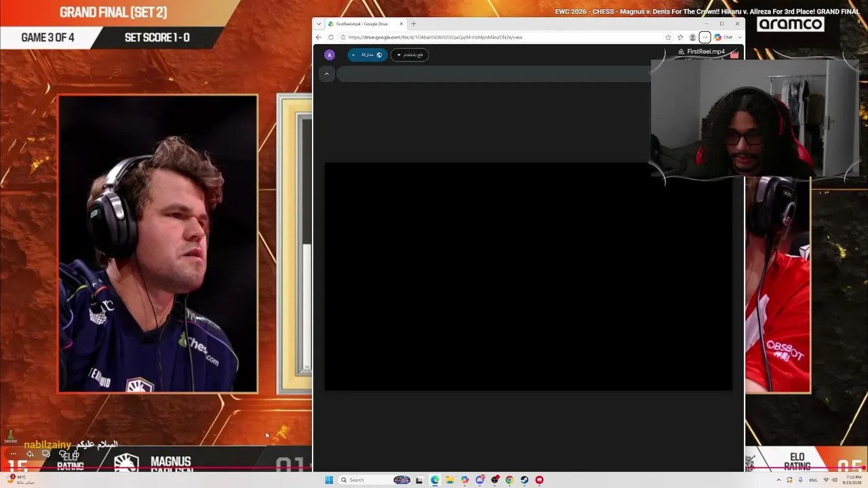Click the Subscribe badge on the stream
The height and width of the screenshot is (488, 868).
click(x=10, y=436)
